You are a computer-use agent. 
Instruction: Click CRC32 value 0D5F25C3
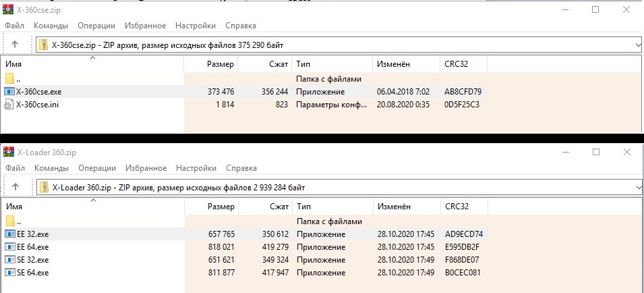(x=462, y=105)
